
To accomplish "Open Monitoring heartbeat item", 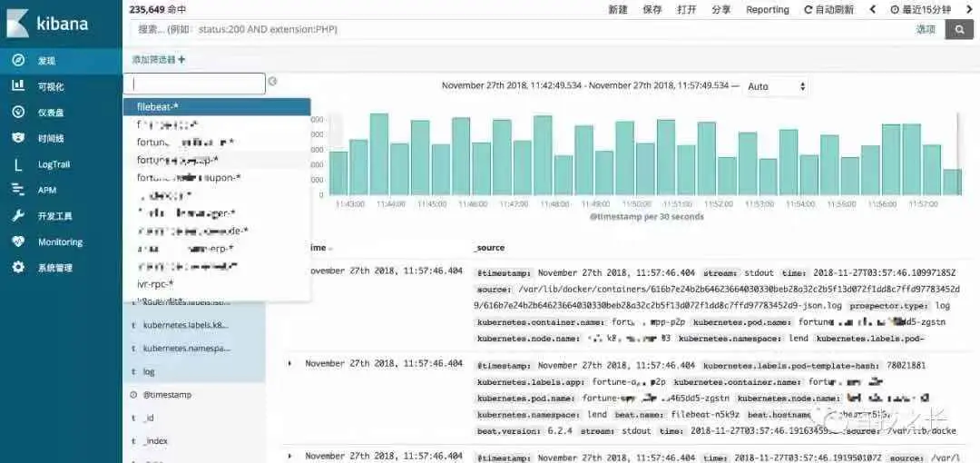I will [61, 242].
